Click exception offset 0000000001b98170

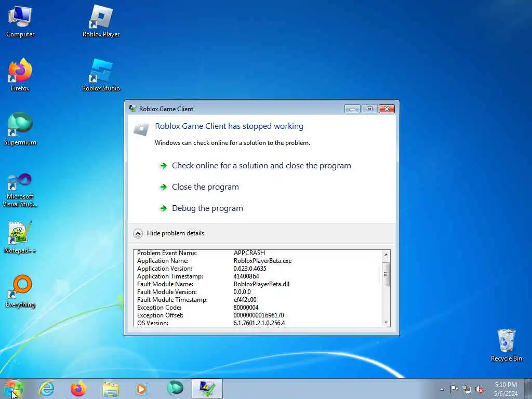coord(259,315)
